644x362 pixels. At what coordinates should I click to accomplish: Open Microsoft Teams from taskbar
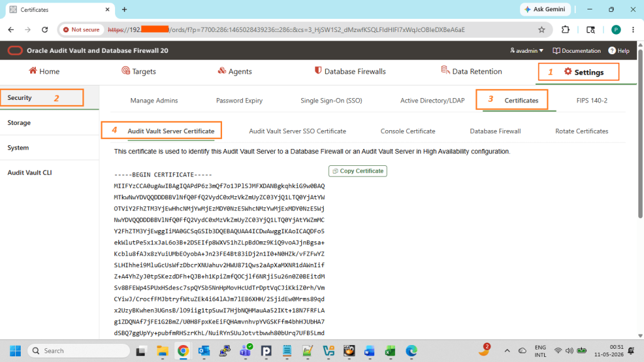click(x=246, y=351)
